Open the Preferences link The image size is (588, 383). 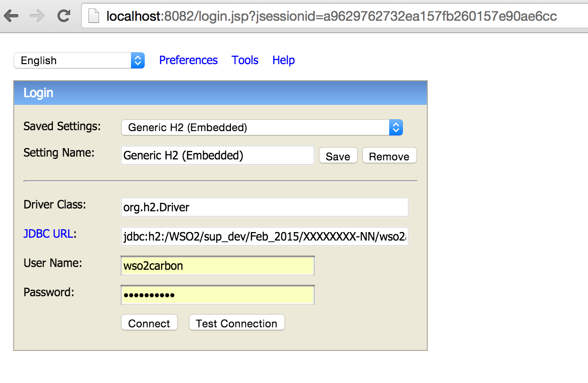[188, 60]
